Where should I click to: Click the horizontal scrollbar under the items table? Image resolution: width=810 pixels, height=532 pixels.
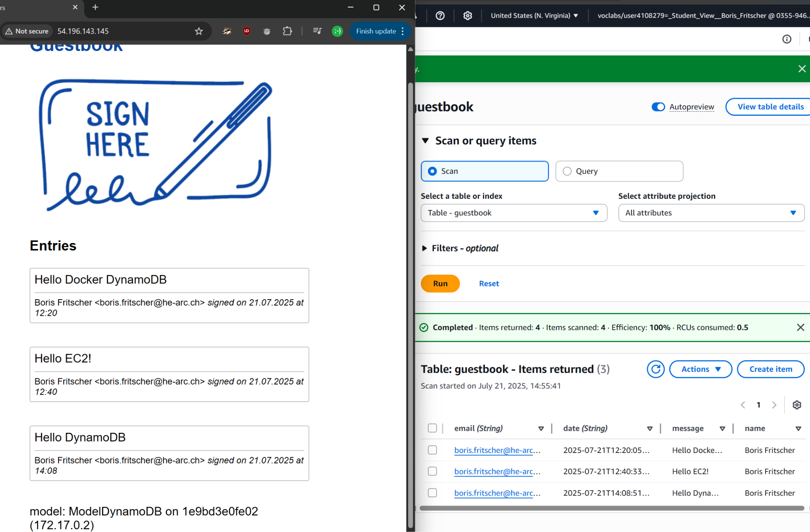click(611, 508)
